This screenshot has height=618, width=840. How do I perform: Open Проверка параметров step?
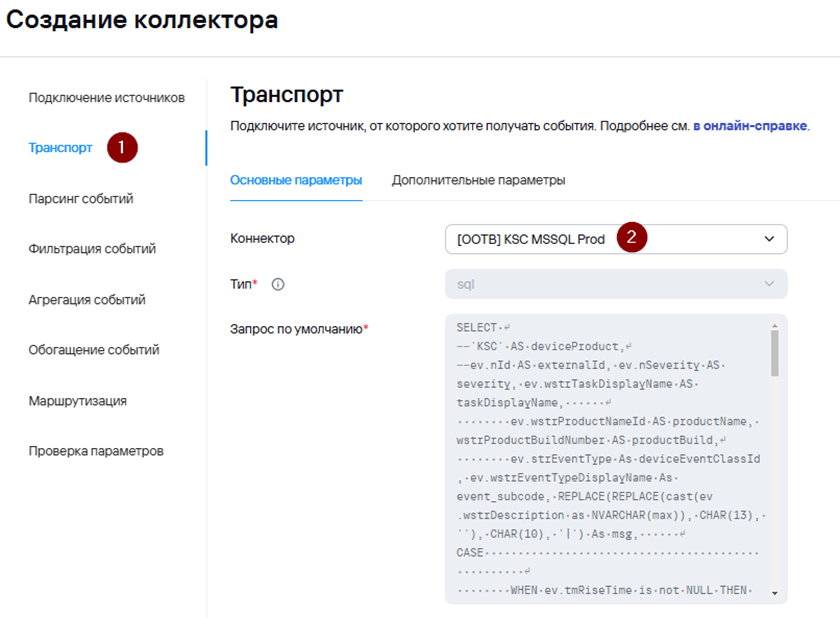pyautogui.click(x=96, y=451)
